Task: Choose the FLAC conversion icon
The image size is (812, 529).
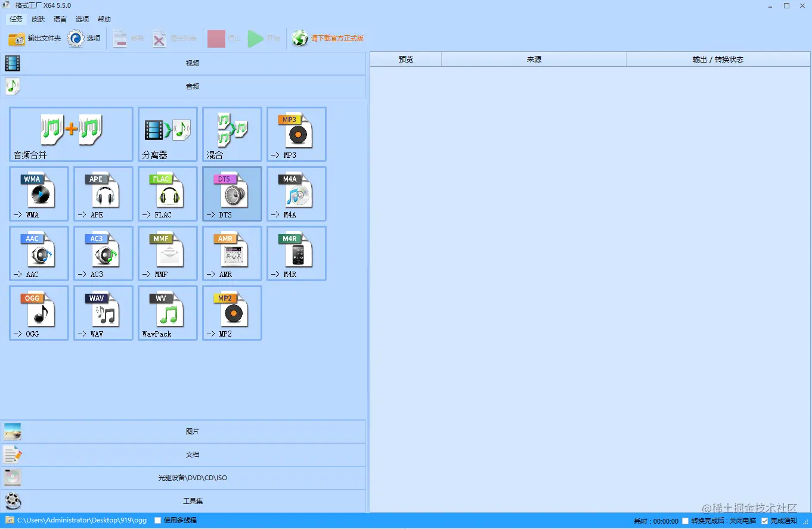Action: coord(168,194)
